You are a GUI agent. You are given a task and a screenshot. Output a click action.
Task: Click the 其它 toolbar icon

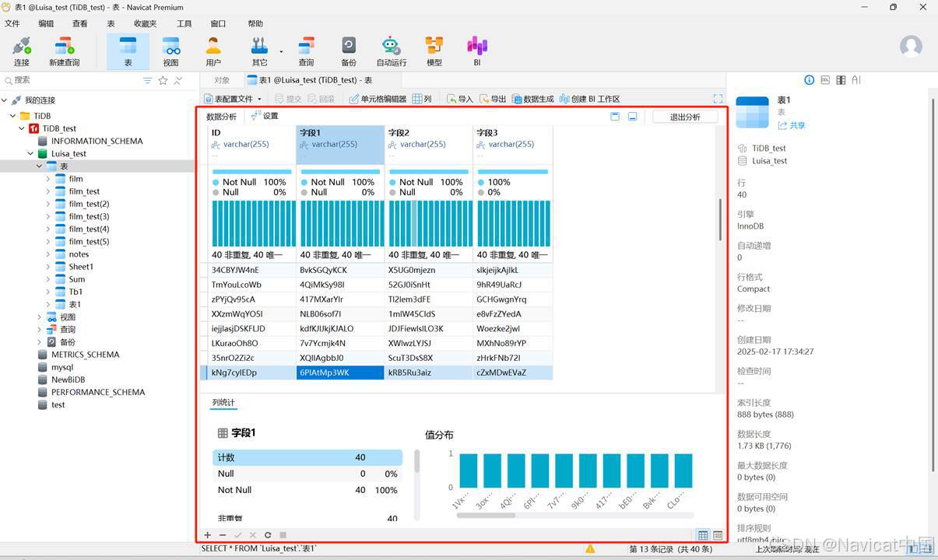[259, 51]
